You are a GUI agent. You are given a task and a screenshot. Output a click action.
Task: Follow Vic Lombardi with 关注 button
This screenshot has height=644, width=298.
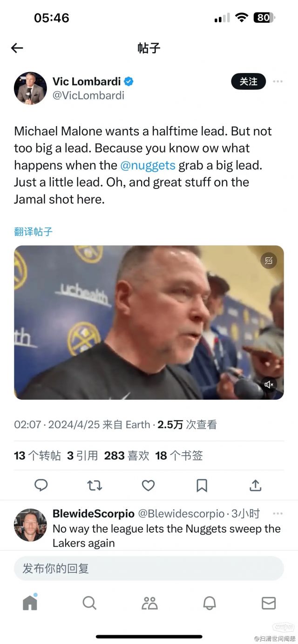pos(249,81)
